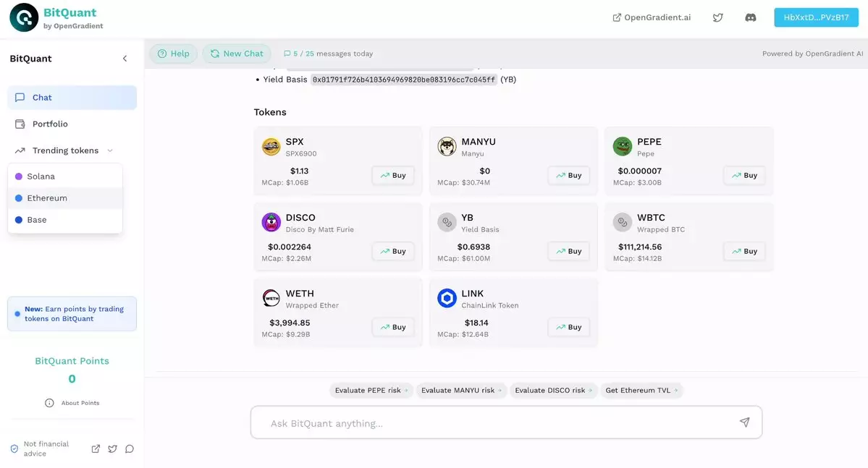The width and height of the screenshot is (868, 468).
Task: Start a New Chat
Action: tap(237, 54)
